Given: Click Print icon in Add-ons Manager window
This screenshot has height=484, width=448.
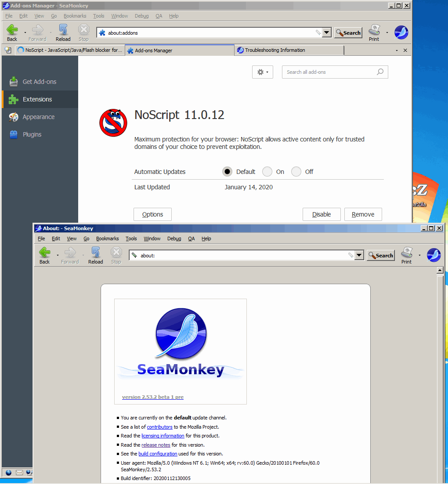Looking at the screenshot, I should point(374,30).
